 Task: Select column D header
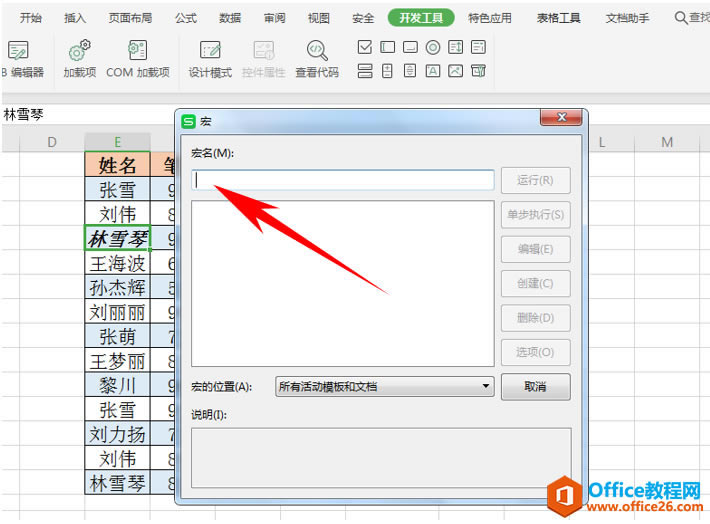pyautogui.click(x=52, y=142)
